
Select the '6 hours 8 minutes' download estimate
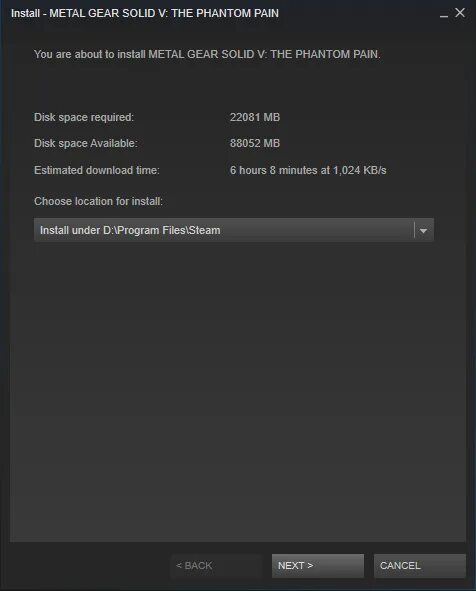point(274,170)
